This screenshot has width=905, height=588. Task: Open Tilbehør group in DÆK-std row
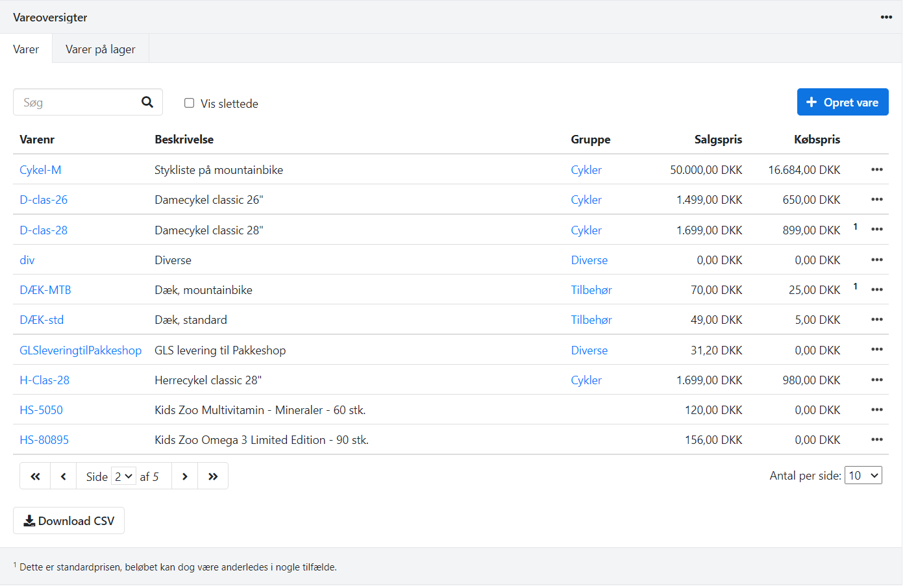(x=591, y=320)
